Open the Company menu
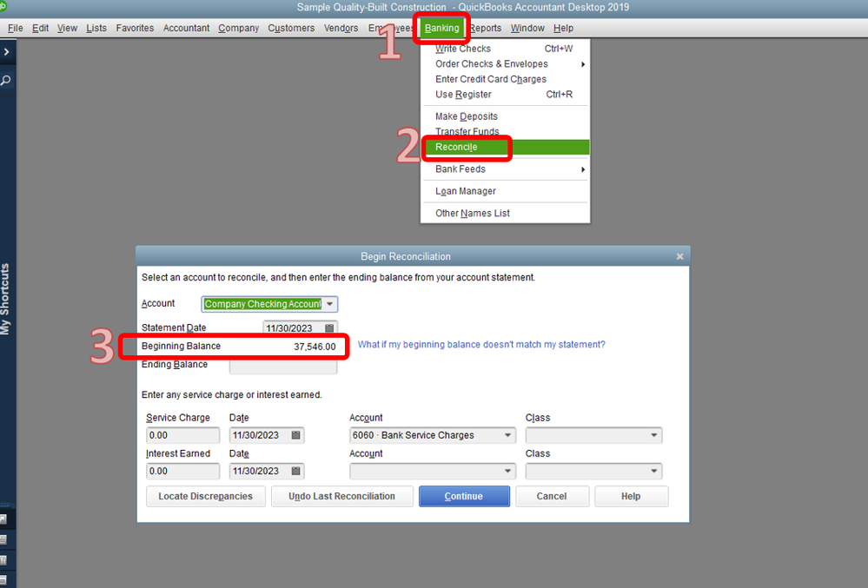Viewport: 868px width, 588px height. pos(238,28)
